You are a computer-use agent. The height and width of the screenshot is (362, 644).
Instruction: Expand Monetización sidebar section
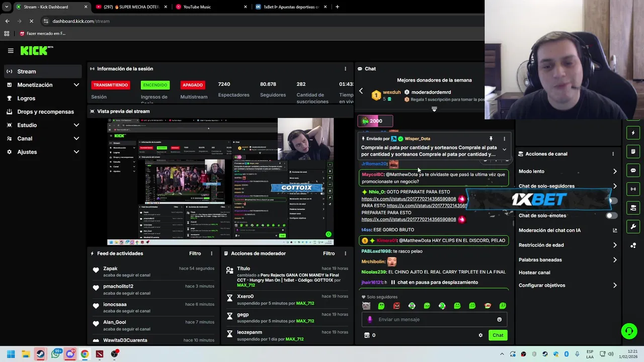click(x=76, y=85)
